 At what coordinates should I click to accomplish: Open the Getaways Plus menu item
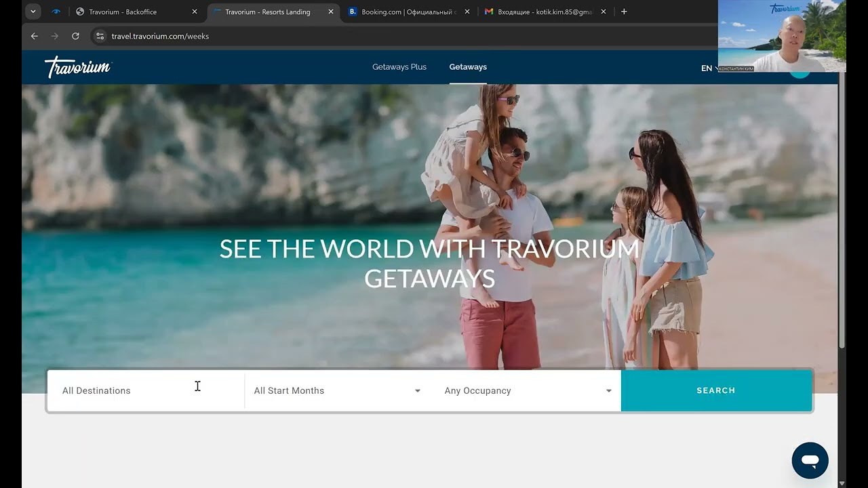[399, 67]
